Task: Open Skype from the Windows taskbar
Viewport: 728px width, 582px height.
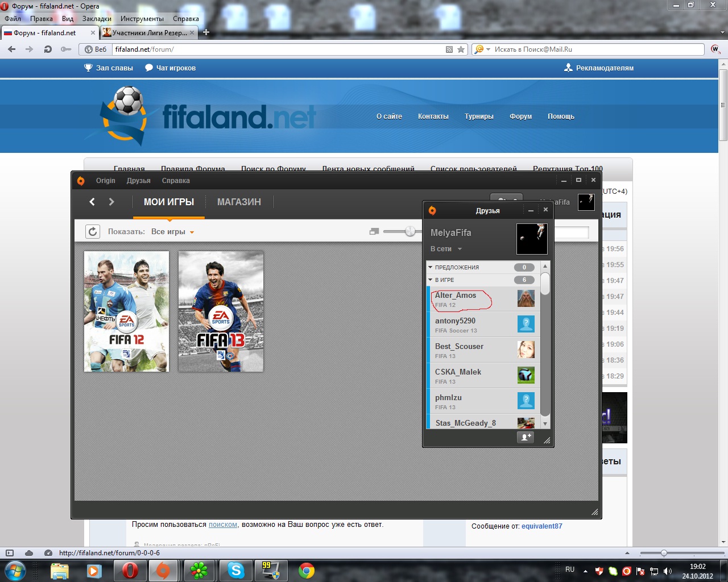Action: pos(235,570)
